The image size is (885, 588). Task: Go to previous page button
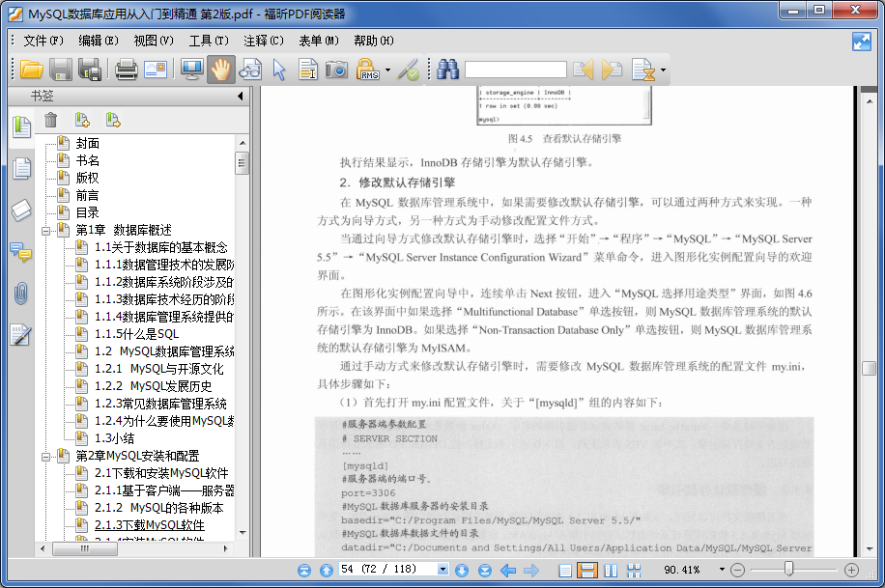coord(327,571)
